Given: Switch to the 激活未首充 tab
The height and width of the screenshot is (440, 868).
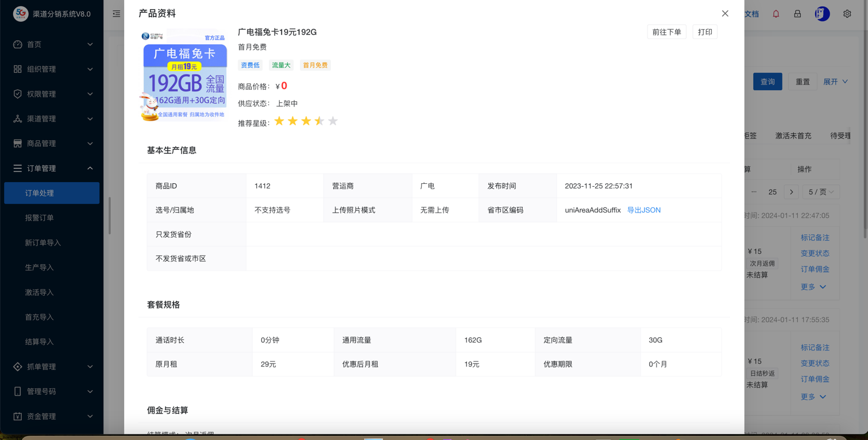Looking at the screenshot, I should tap(793, 136).
